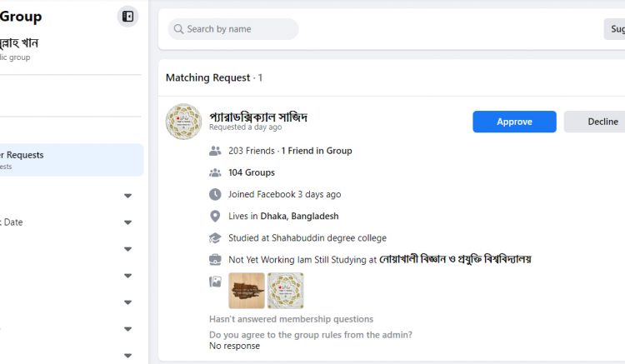This screenshot has height=364, width=625.
Task: Click the clock icon beside Joined Facebook
Action: (215, 194)
